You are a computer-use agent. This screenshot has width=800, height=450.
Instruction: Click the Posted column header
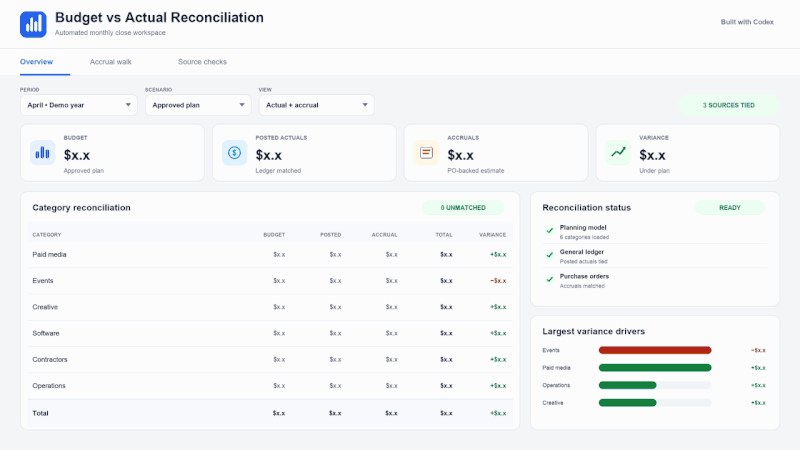coord(331,235)
